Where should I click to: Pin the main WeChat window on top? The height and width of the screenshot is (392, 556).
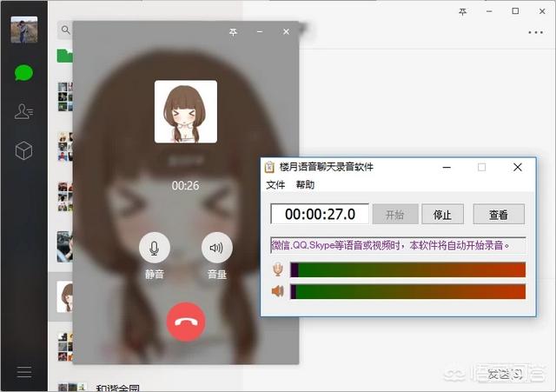coord(463,11)
